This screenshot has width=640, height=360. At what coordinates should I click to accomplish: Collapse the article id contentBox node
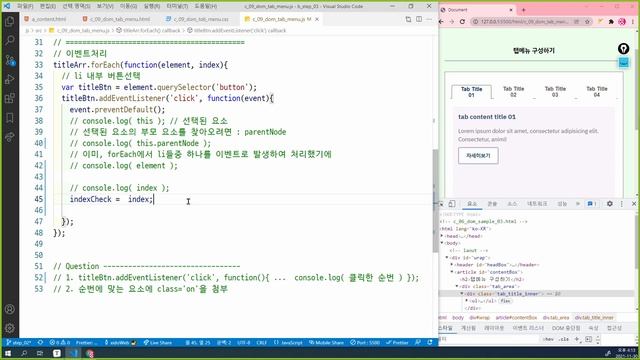coord(452,272)
